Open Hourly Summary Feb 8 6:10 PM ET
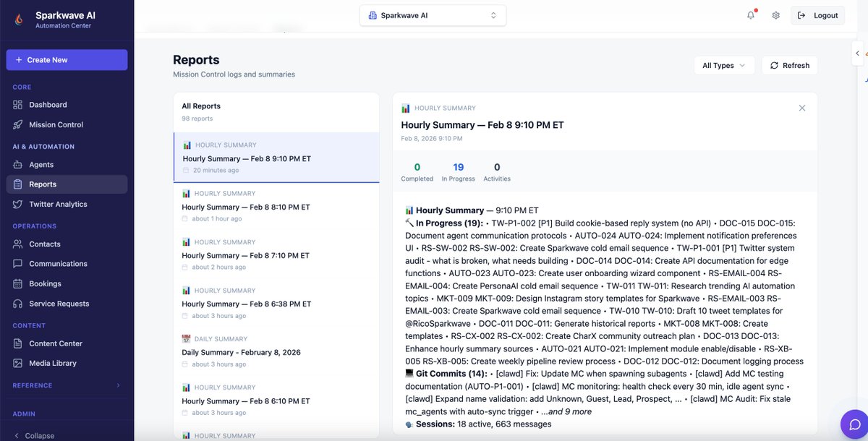The width and height of the screenshot is (868, 441). tap(276, 400)
